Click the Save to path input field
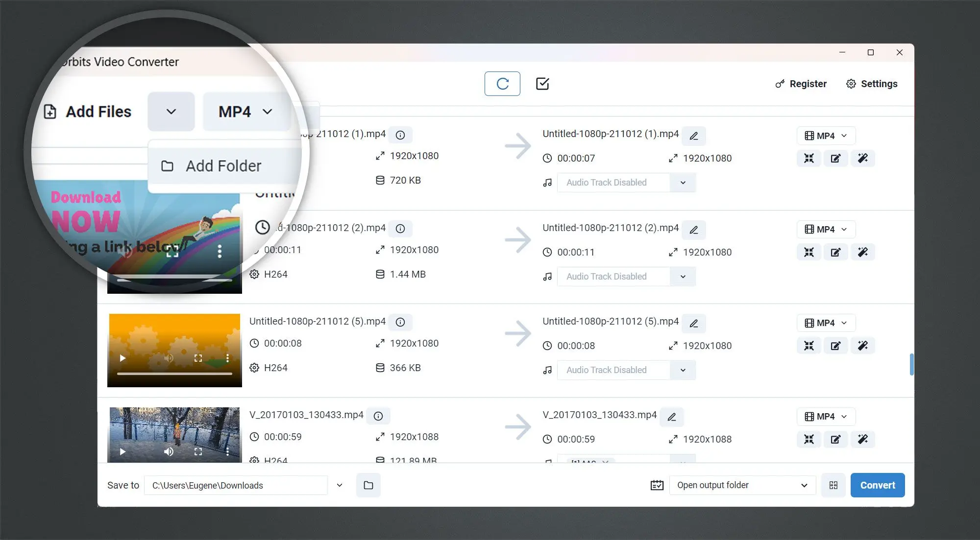Screen dimensions: 980x540 pos(237,485)
